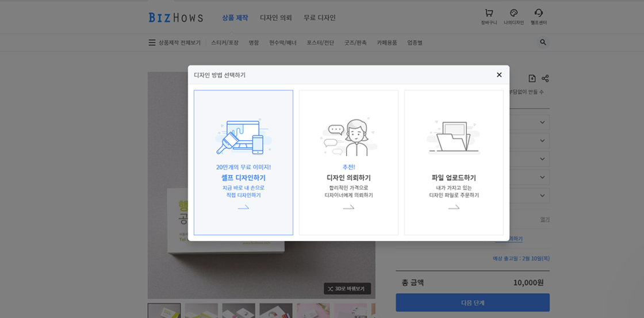Select the fifth pink product thumbnail

point(313,311)
